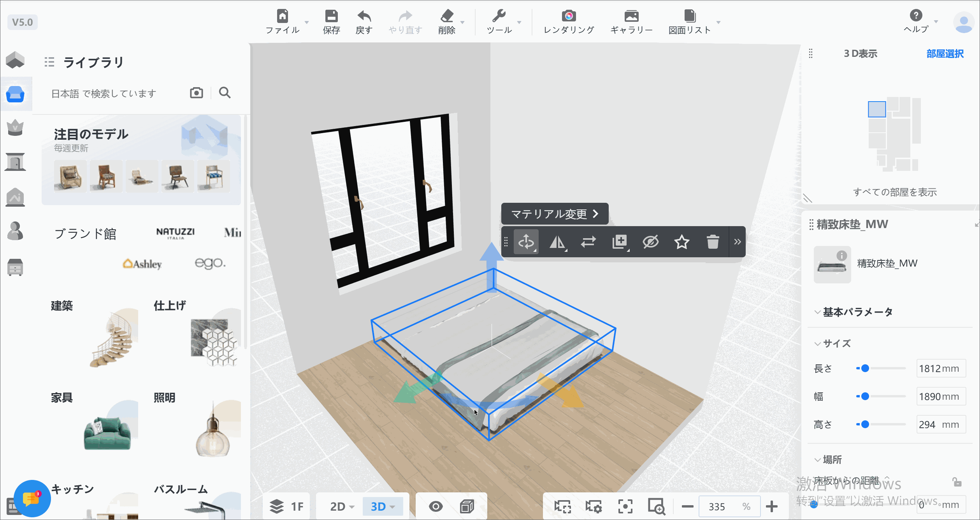Open the person profile sidebar icon

coord(15,231)
